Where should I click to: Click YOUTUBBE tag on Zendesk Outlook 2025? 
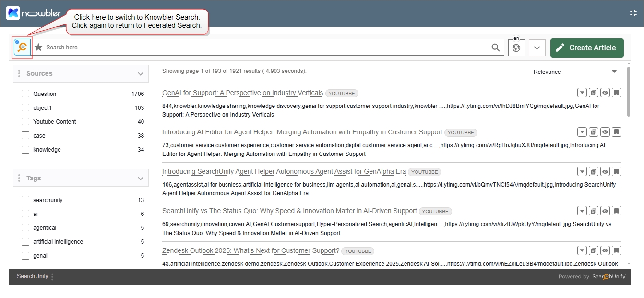[x=358, y=251]
